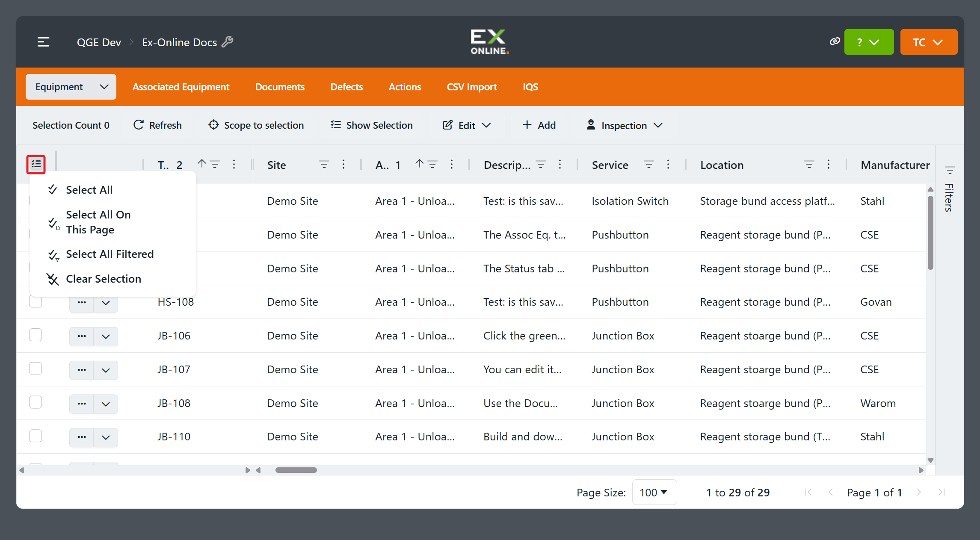Tick the checkbox for row HS-108
The height and width of the screenshot is (540, 980).
point(36,301)
